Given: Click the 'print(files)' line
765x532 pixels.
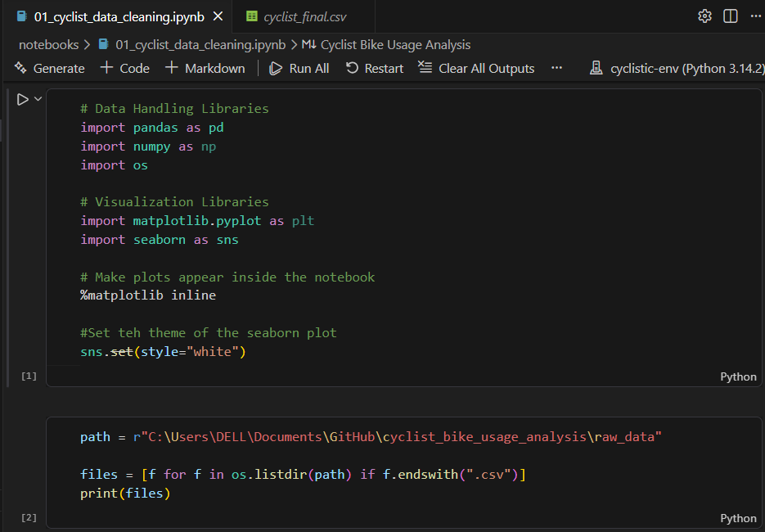Looking at the screenshot, I should pyautogui.click(x=125, y=493).
